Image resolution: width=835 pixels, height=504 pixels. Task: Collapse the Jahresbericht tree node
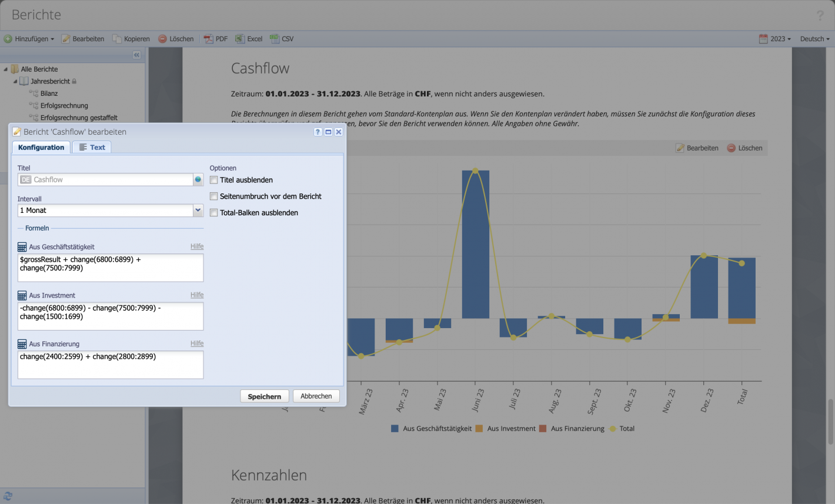tap(15, 81)
